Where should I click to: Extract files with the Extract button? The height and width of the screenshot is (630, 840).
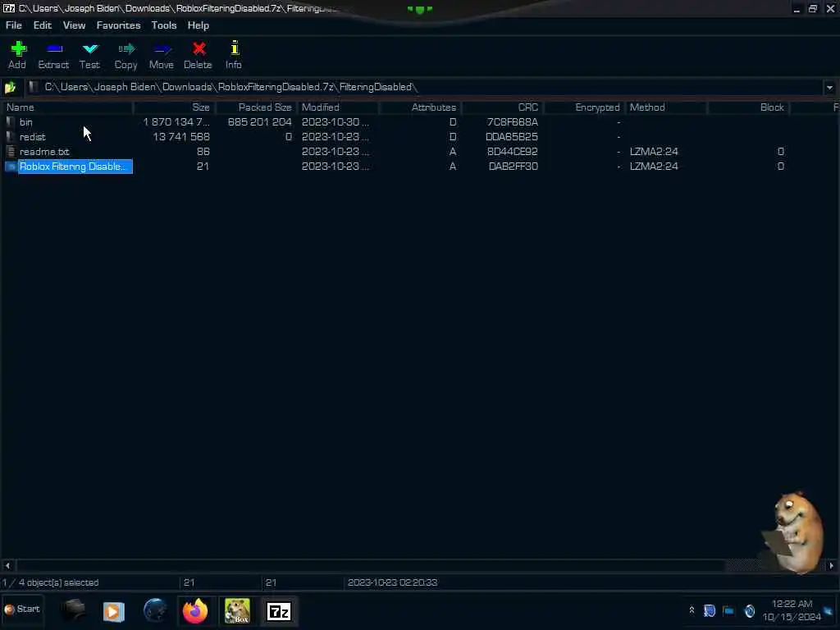pos(53,55)
